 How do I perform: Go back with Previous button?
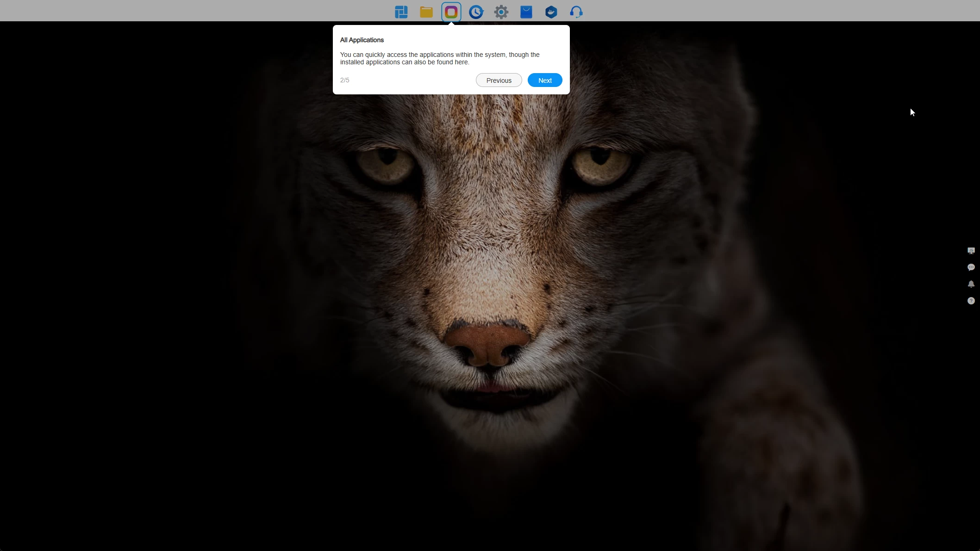pyautogui.click(x=499, y=80)
